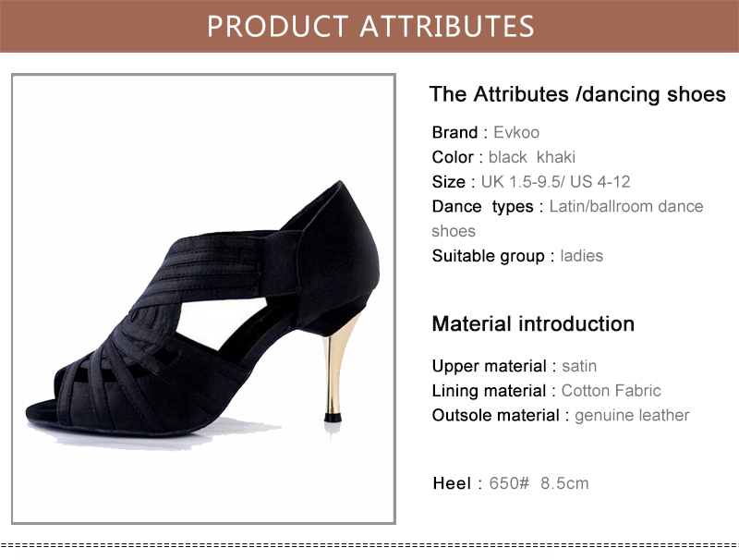
Task: Click the Outsole material label
Action: pyautogui.click(x=494, y=416)
